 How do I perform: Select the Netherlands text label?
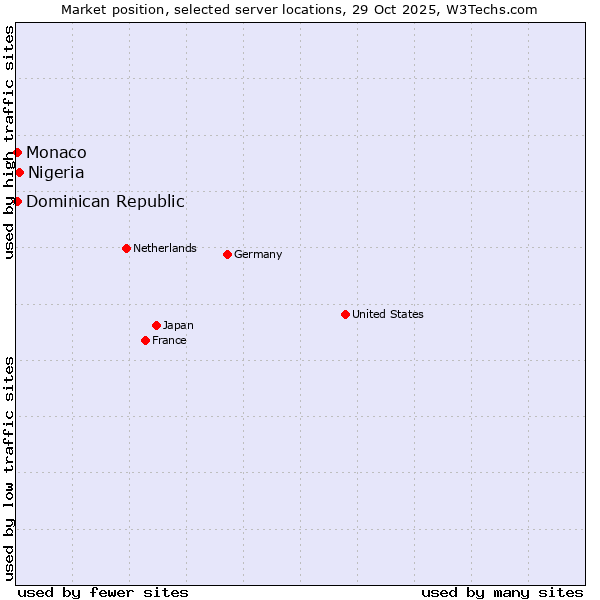tap(164, 248)
